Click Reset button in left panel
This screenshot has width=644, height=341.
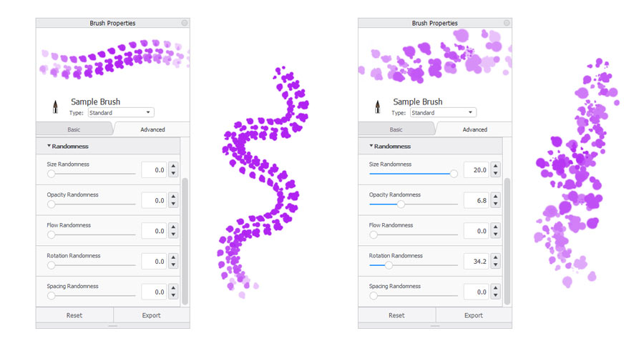click(74, 315)
